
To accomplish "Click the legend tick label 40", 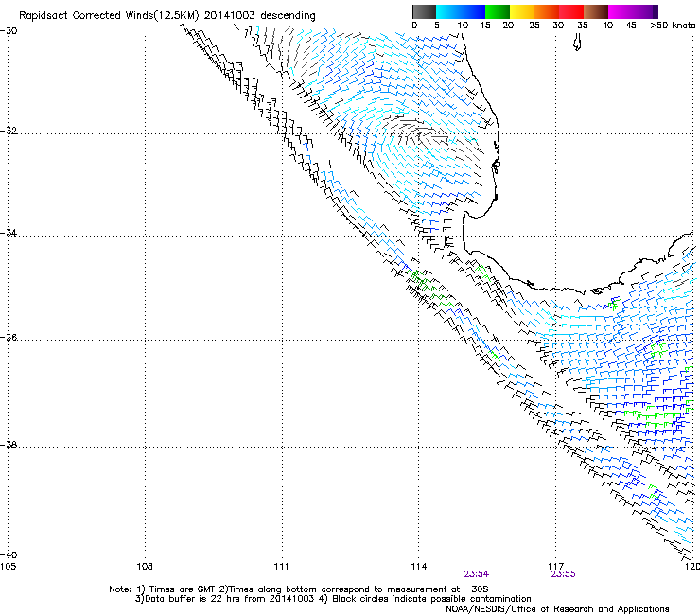I will tap(607, 26).
